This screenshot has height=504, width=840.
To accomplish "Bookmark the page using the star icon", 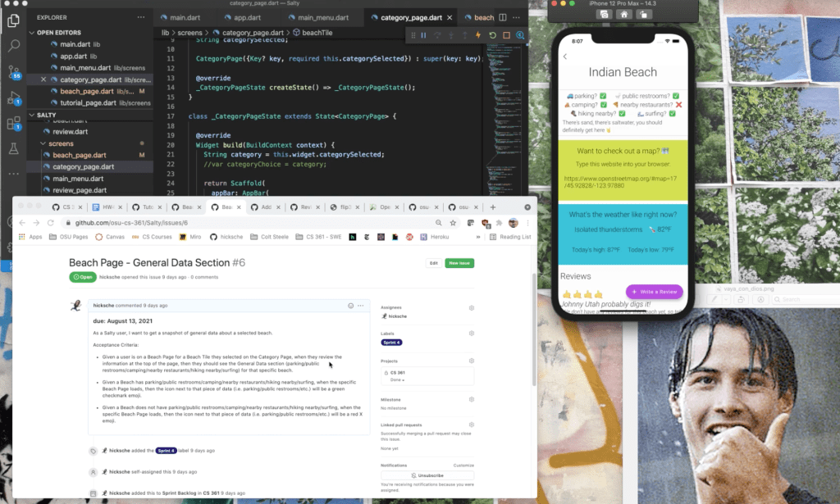I will coord(454,223).
